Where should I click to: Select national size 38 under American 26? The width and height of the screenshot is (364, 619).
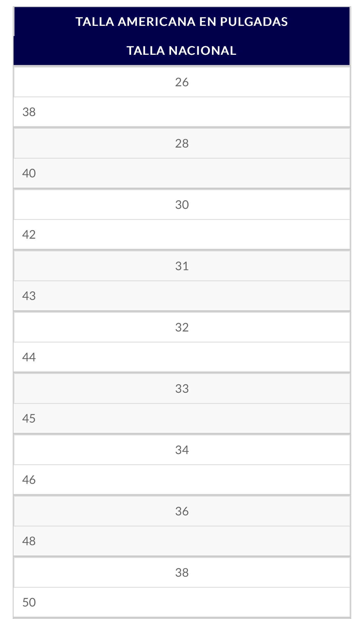click(x=29, y=112)
